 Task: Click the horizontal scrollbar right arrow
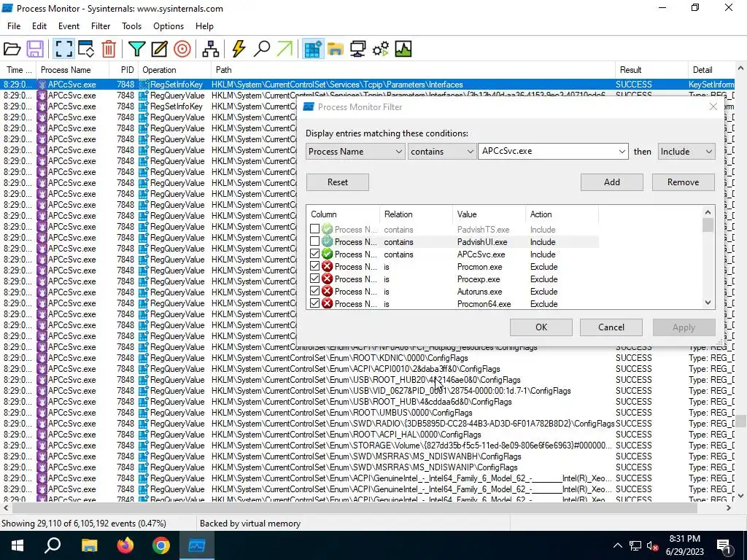point(729,508)
